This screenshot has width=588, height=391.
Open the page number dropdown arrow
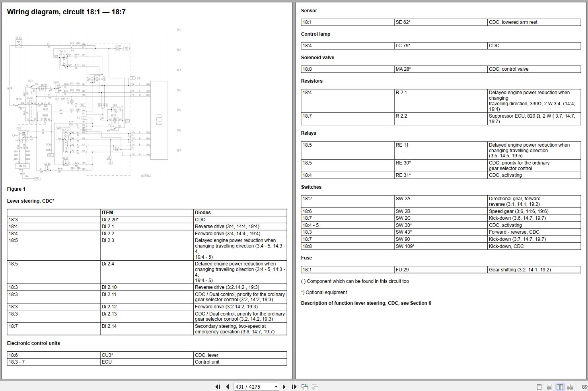tap(276, 387)
